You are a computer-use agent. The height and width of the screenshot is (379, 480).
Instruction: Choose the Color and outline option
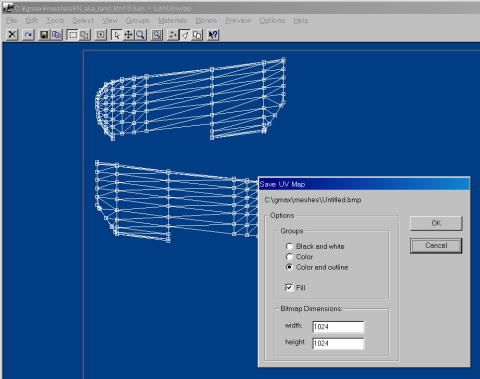point(317,267)
